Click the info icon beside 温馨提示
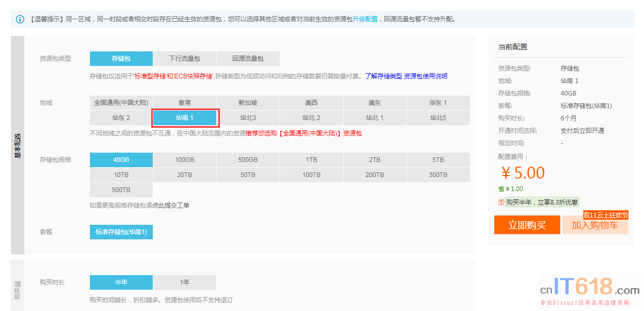The width and height of the screenshot is (644, 311). point(20,19)
